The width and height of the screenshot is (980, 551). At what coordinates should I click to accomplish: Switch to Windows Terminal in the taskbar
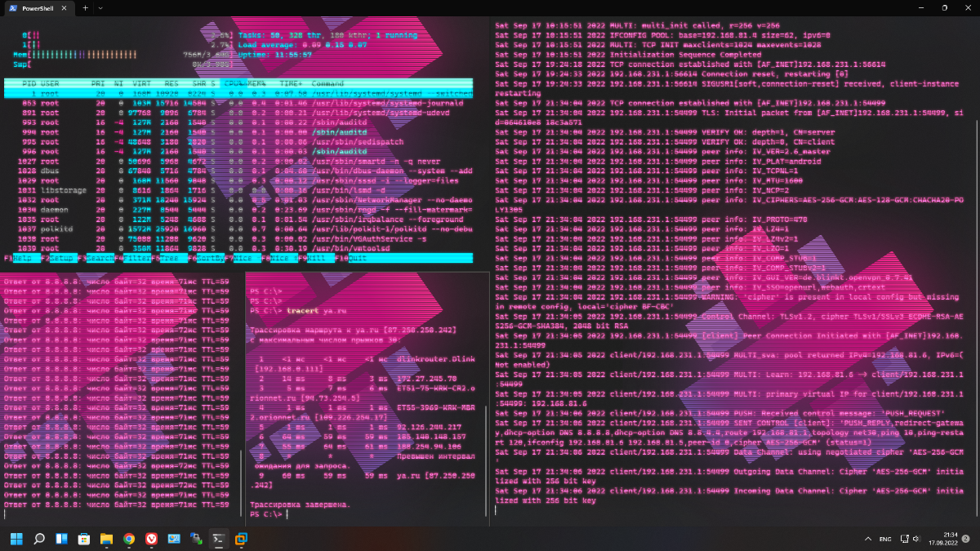click(x=219, y=539)
